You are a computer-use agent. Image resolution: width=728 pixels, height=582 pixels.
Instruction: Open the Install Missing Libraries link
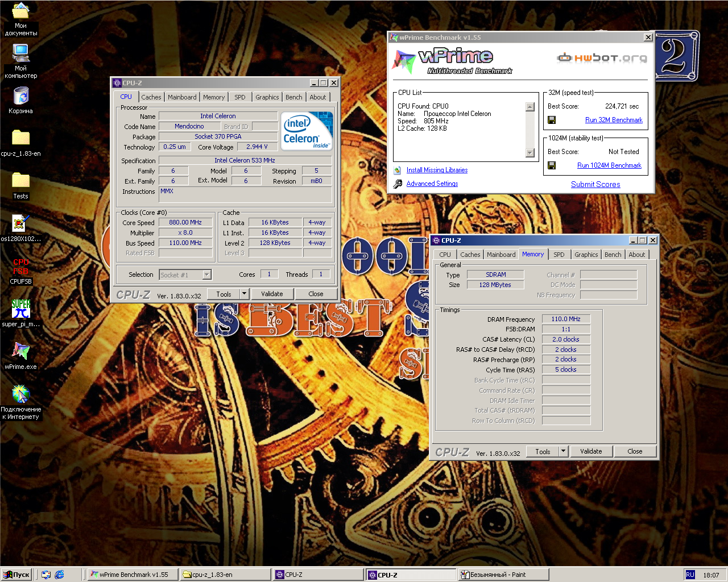pyautogui.click(x=437, y=170)
